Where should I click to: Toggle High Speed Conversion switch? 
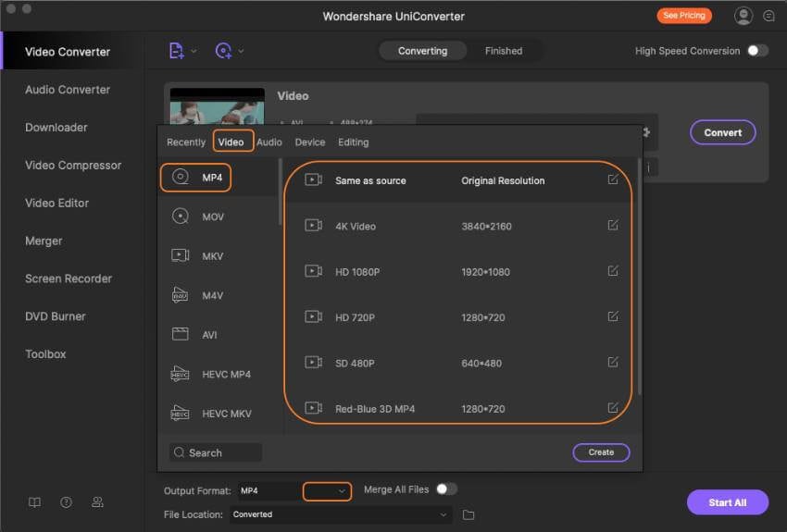pyautogui.click(x=757, y=51)
